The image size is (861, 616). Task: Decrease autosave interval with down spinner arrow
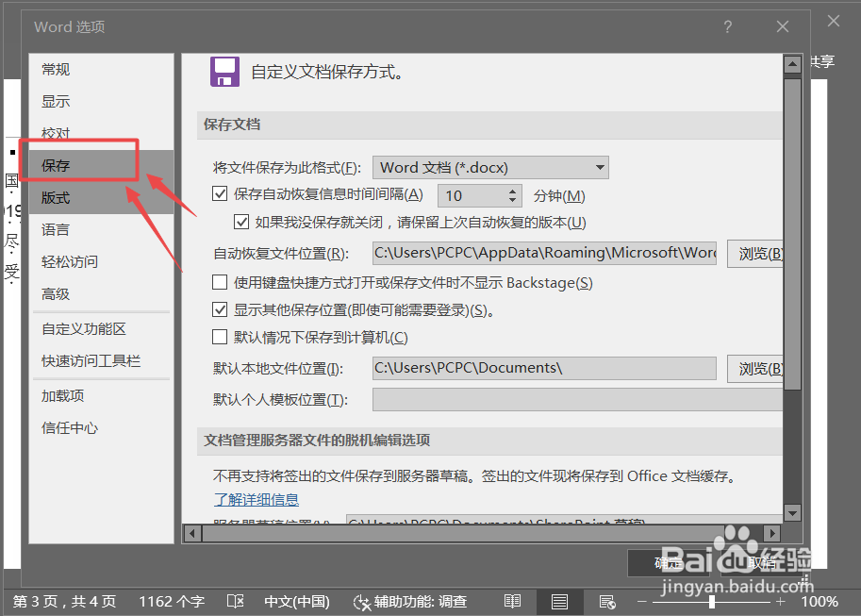tap(512, 201)
